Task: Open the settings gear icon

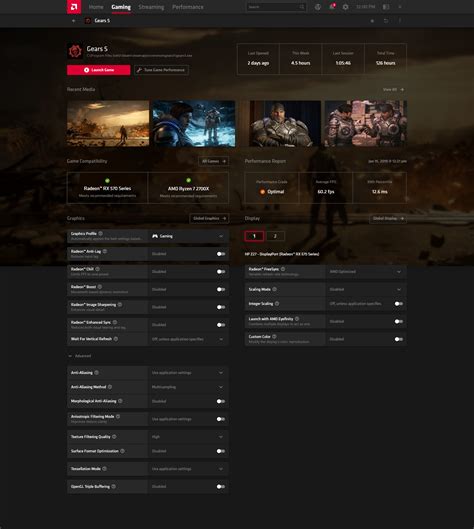Action: [x=345, y=7]
